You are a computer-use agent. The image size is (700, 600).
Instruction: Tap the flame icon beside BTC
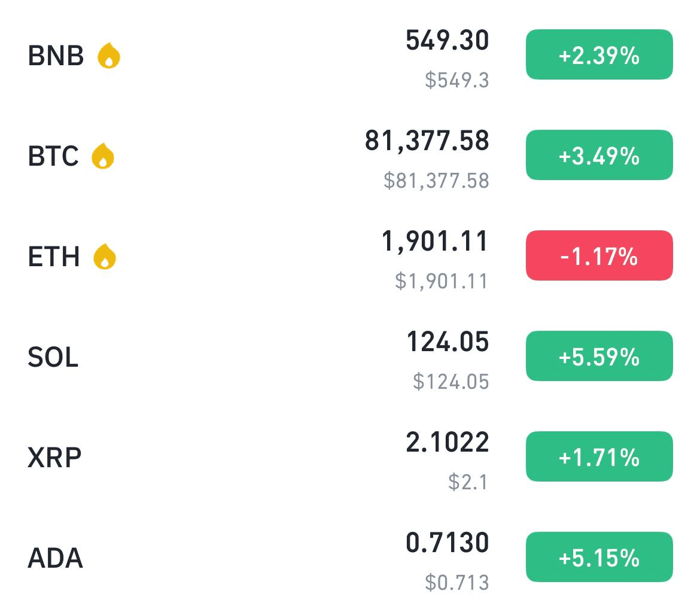[x=103, y=156]
